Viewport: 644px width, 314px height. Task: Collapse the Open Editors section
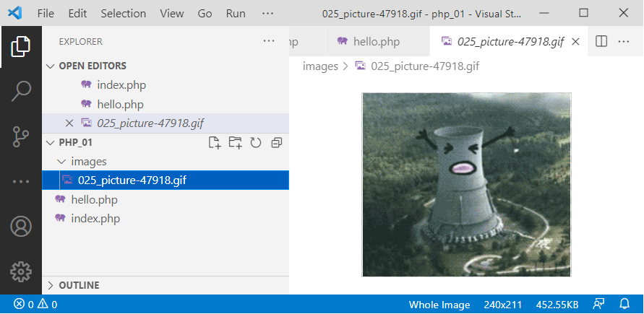(x=51, y=66)
